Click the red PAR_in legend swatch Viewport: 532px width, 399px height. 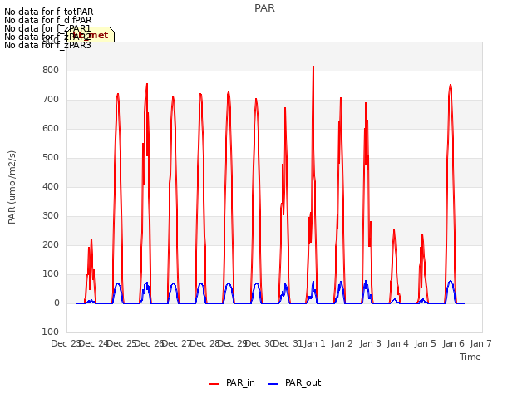point(214,384)
